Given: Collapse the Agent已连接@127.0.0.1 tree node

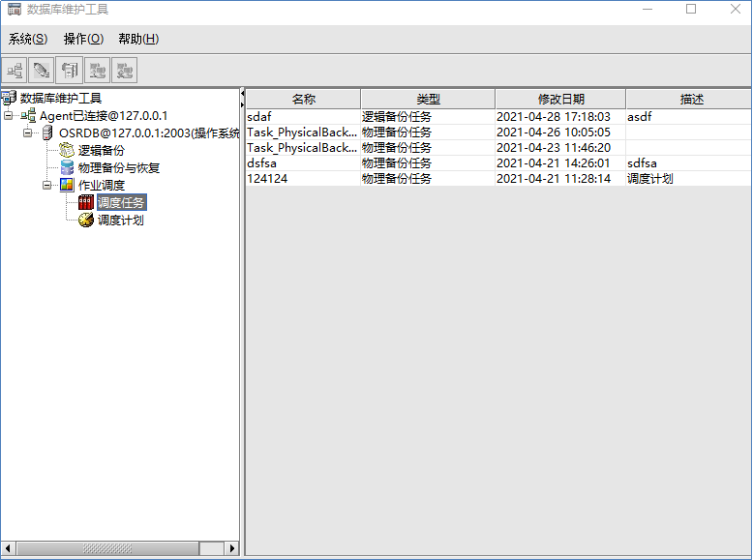Looking at the screenshot, I should tap(8, 116).
